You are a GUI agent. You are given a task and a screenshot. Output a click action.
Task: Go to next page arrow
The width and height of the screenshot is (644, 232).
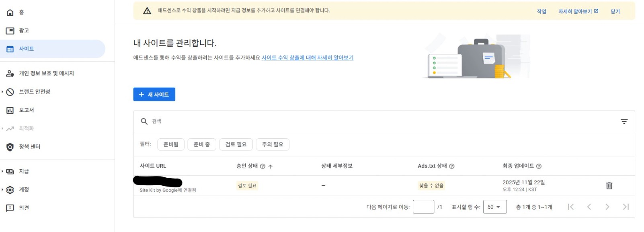(607, 207)
